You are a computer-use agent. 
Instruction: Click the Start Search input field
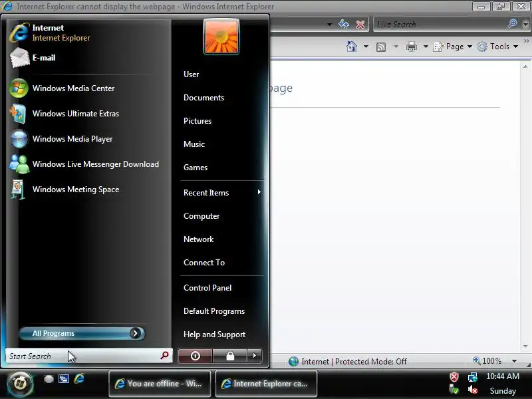click(x=83, y=356)
